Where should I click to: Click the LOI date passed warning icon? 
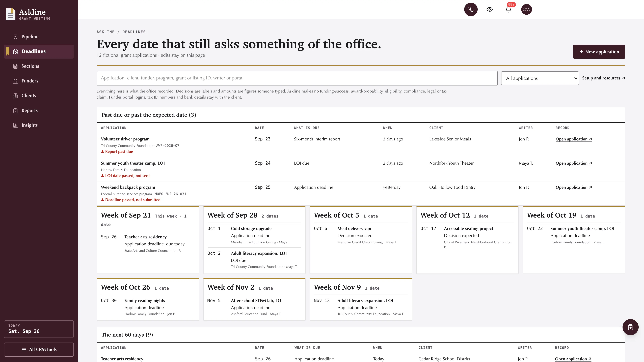click(102, 176)
